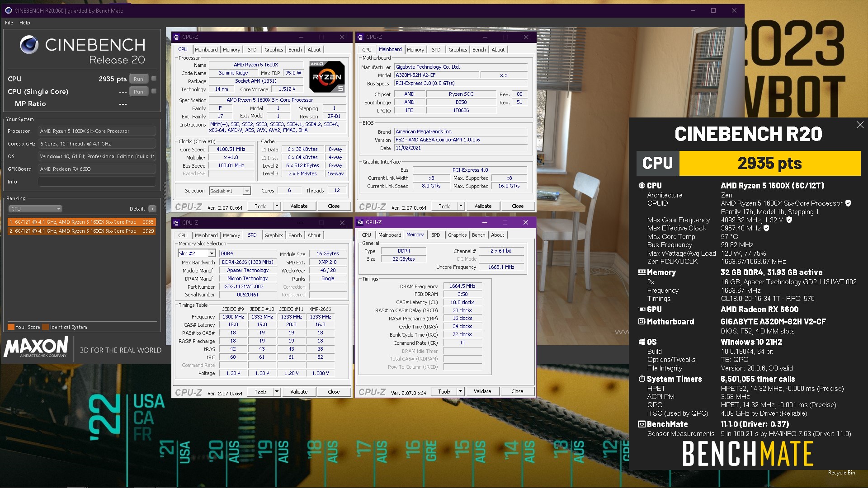Open the Slot #2 memory slot dropdown
868x488 pixels.
click(197, 253)
